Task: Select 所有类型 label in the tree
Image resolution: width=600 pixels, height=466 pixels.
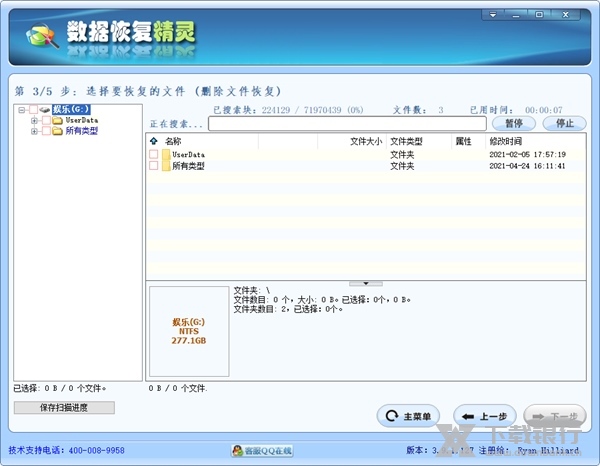Action: 82,131
